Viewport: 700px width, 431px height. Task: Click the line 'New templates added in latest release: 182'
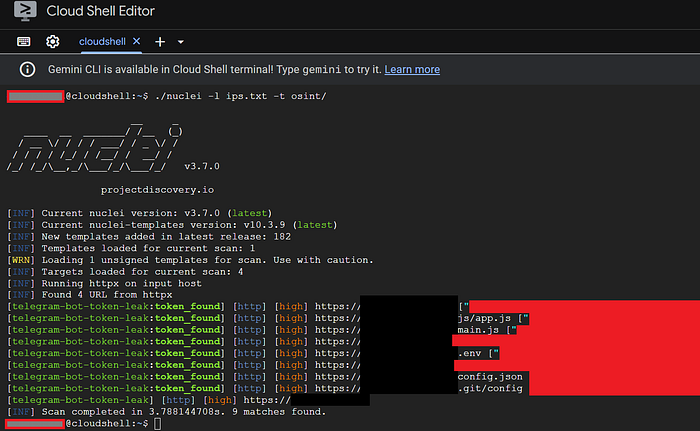coord(149,236)
